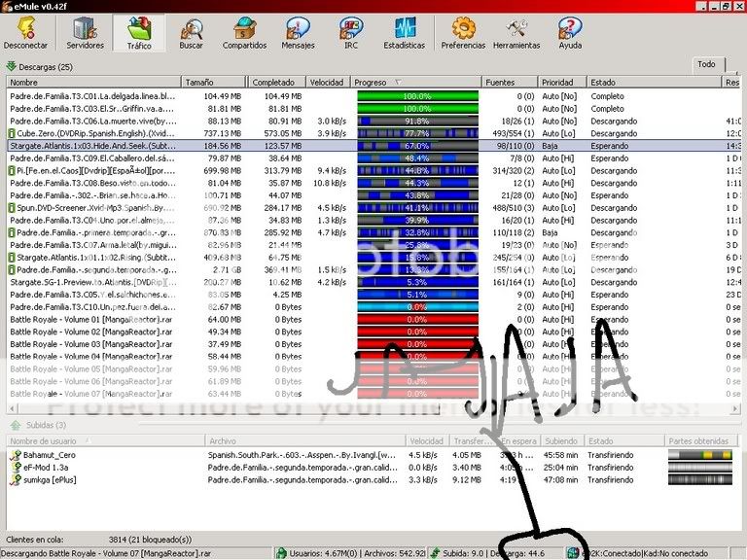This screenshot has width=747, height=560.
Task: Sort downloads by Prioridad column
Action: coord(562,82)
